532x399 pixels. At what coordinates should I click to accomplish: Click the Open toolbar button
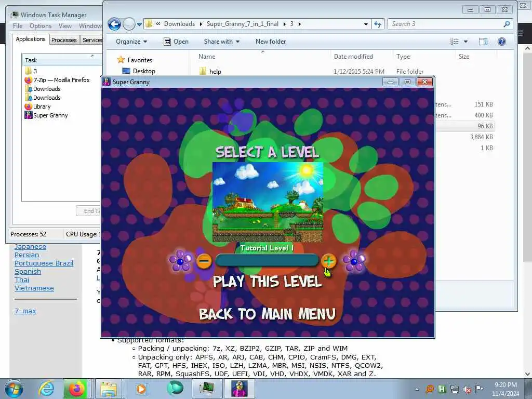coord(176,42)
